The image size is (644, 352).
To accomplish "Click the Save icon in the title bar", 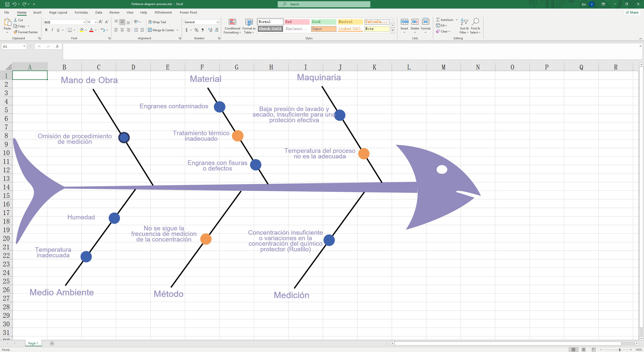I will 7,4.
